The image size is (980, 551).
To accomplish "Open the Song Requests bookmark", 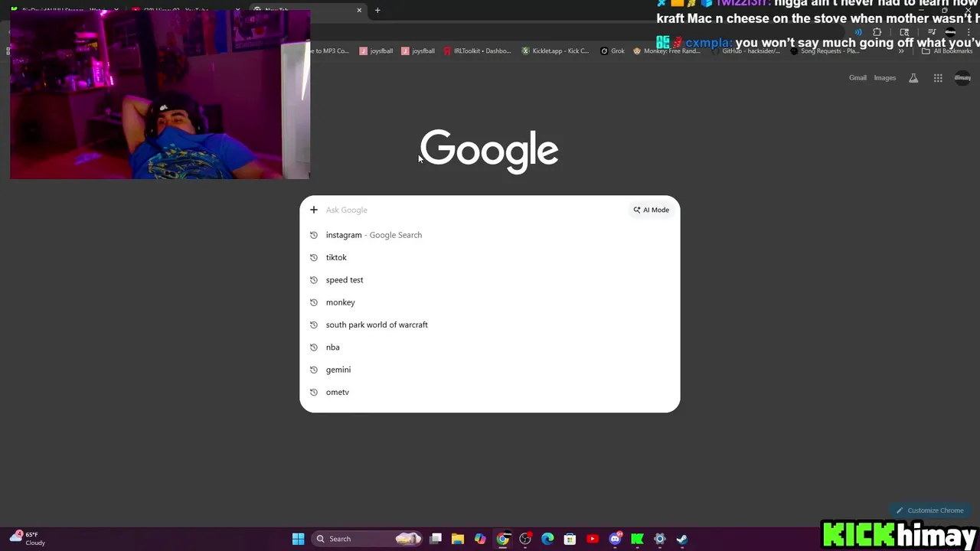I will (x=824, y=51).
